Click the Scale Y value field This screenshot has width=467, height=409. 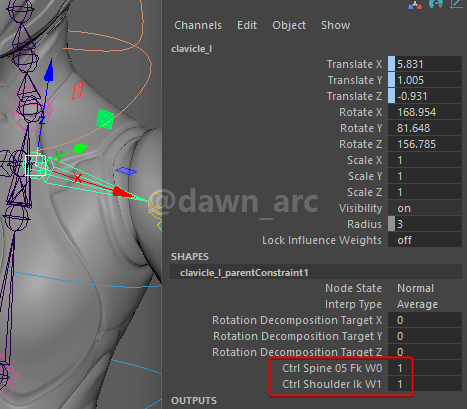[x=425, y=176]
